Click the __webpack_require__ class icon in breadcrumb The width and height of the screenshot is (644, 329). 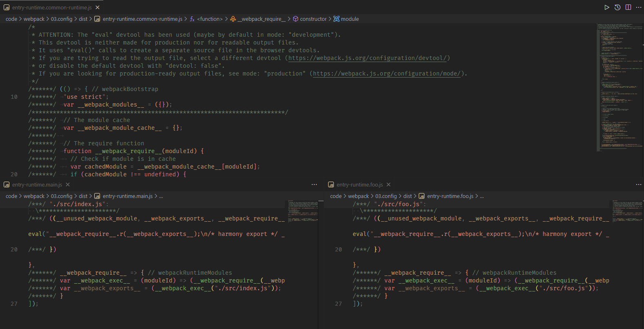(x=233, y=19)
